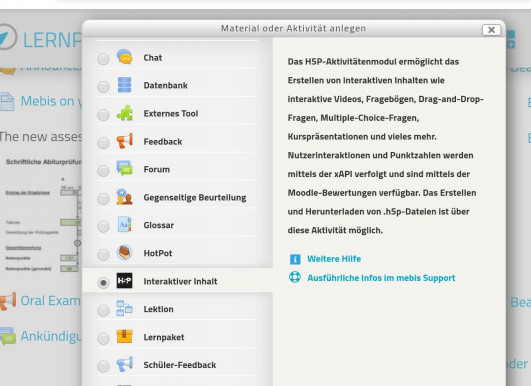Click Oral Exam megaphone icon in background page
531x386 pixels.
(x=8, y=301)
